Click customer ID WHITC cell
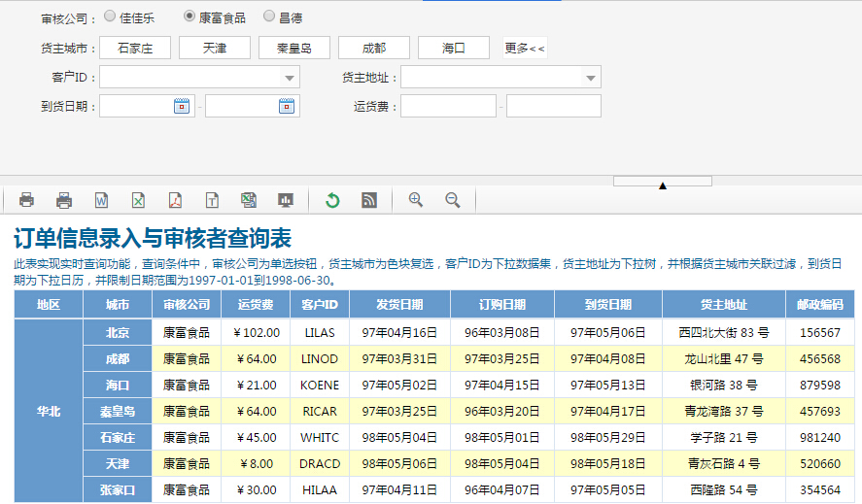 click(320, 438)
